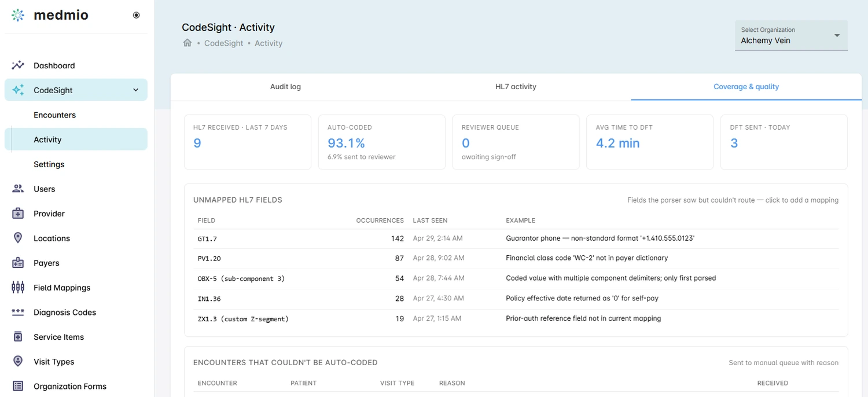Click the DFT Sent Today card
Image resolution: width=868 pixels, height=397 pixels.
(784, 142)
